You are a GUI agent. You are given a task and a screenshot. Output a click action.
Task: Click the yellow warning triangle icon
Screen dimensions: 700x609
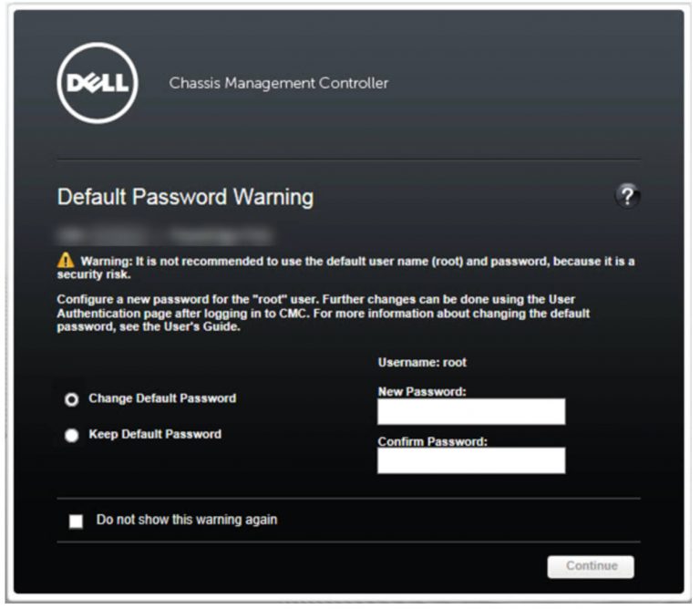coord(65,262)
